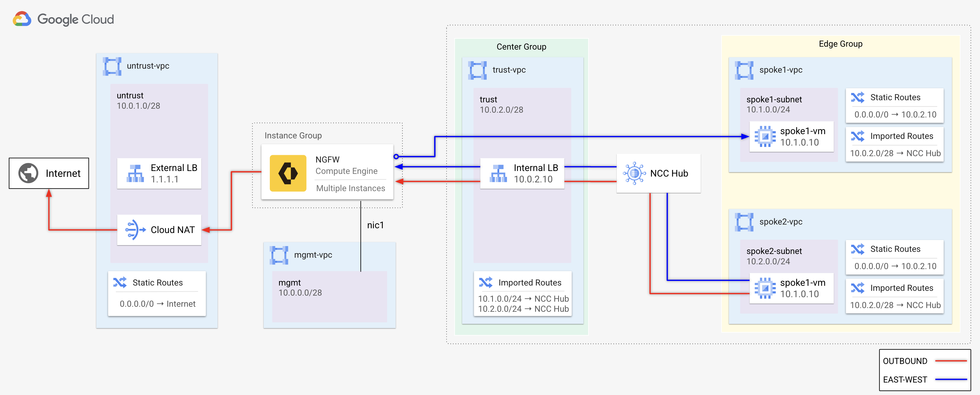Select the External LB load balancer icon
Image resolution: width=980 pixels, height=395 pixels.
[135, 173]
